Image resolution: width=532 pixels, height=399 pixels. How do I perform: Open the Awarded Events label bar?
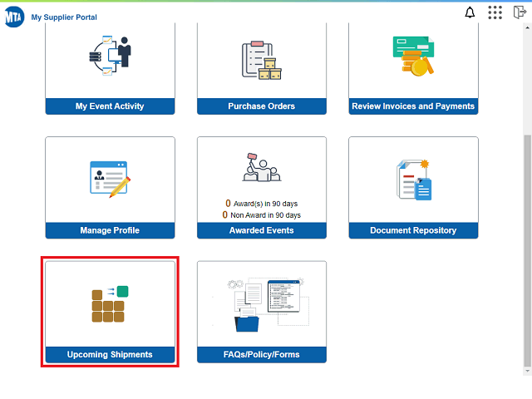pyautogui.click(x=262, y=230)
